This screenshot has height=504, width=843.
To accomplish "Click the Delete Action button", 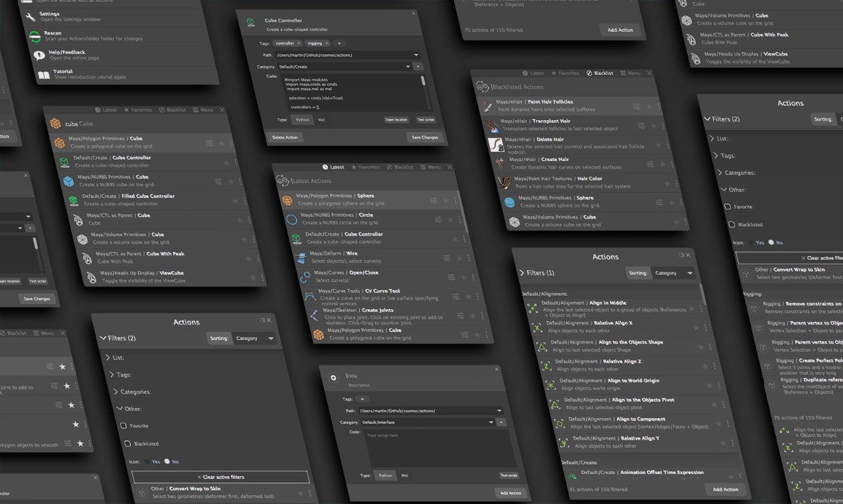I will (285, 137).
